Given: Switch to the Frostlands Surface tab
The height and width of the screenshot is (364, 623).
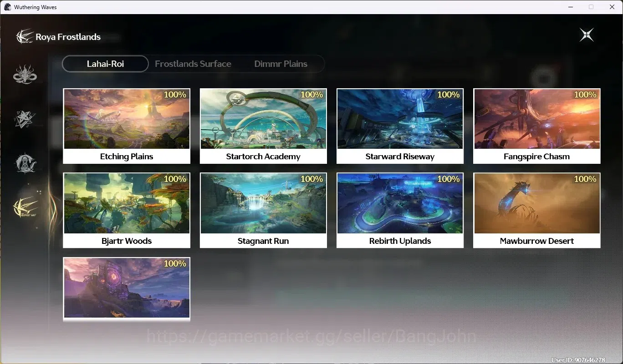Looking at the screenshot, I should click(193, 64).
